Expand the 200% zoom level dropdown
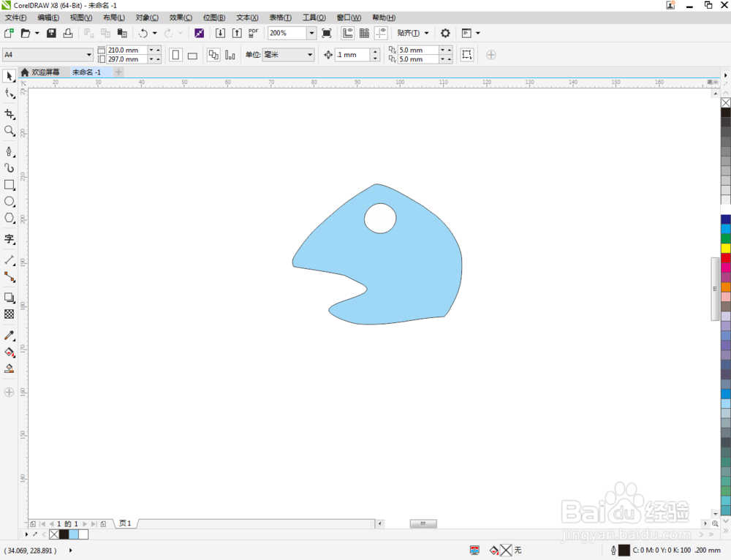 pos(311,33)
